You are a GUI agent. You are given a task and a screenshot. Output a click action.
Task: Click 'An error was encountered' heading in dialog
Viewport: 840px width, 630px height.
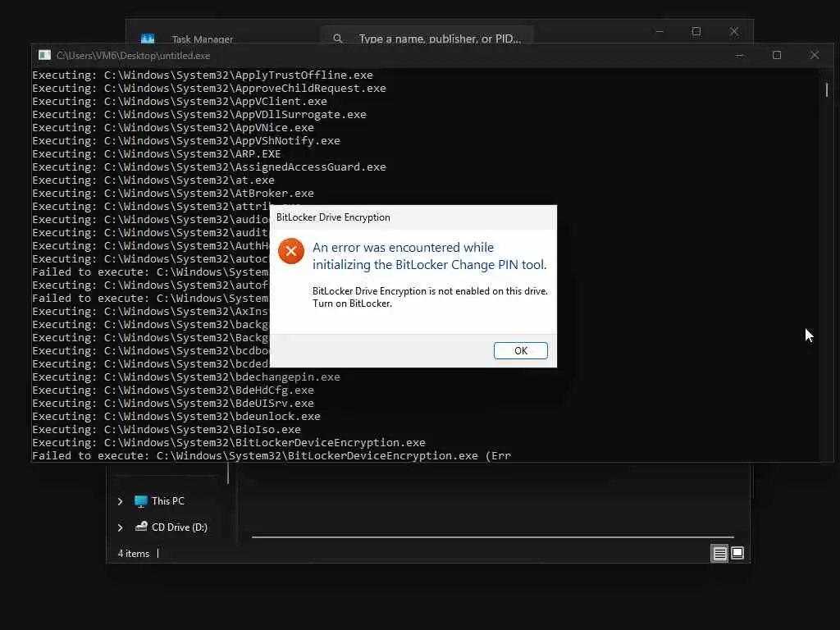[x=430, y=256]
